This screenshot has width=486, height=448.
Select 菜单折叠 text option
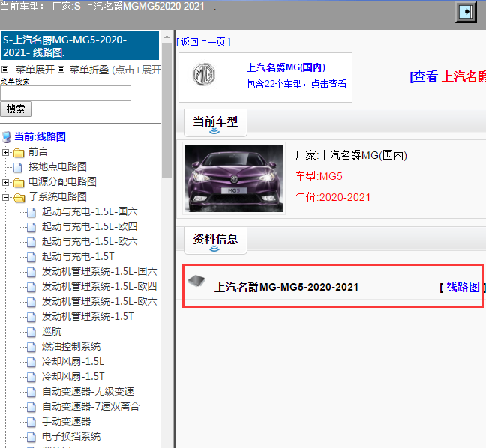pos(89,70)
